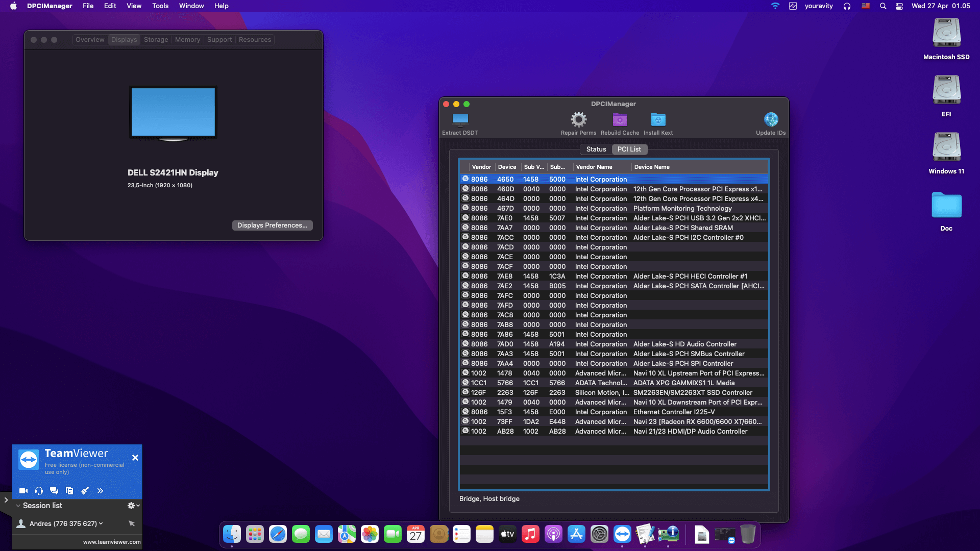Open the Resources tab in About This Mac
The width and height of the screenshot is (980, 551).
[255, 40]
